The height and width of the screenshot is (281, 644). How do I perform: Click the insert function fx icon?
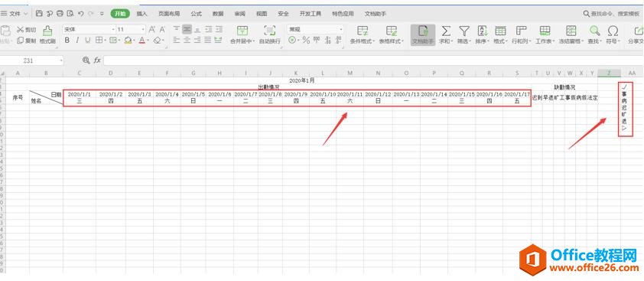97,60
